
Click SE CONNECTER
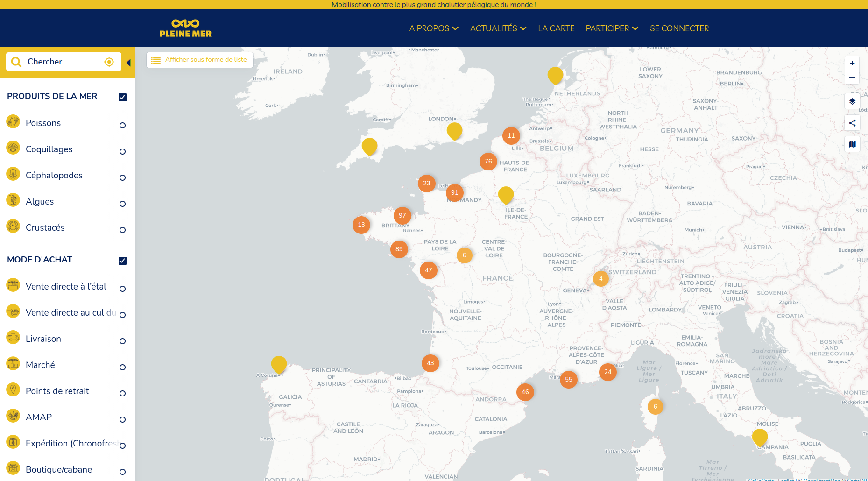click(679, 28)
